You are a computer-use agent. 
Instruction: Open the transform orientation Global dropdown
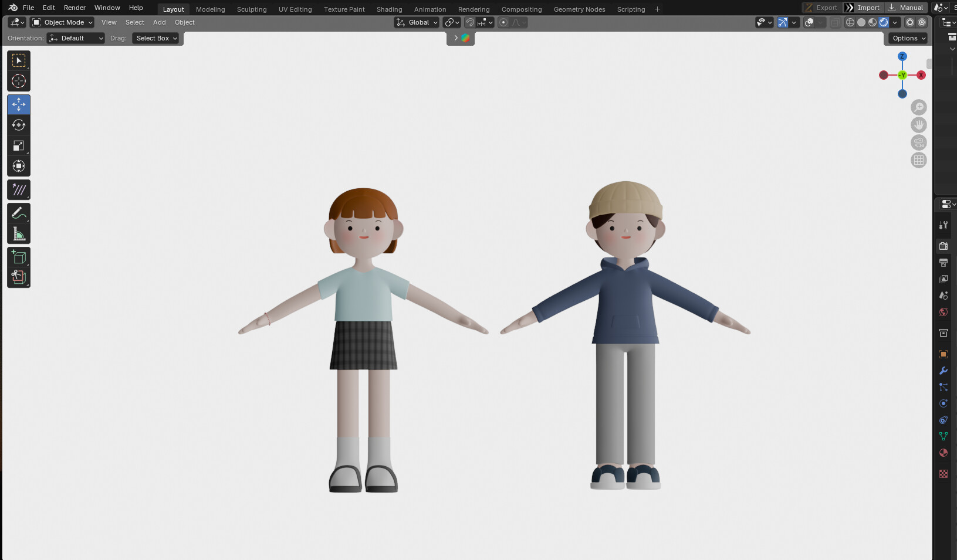[417, 22]
